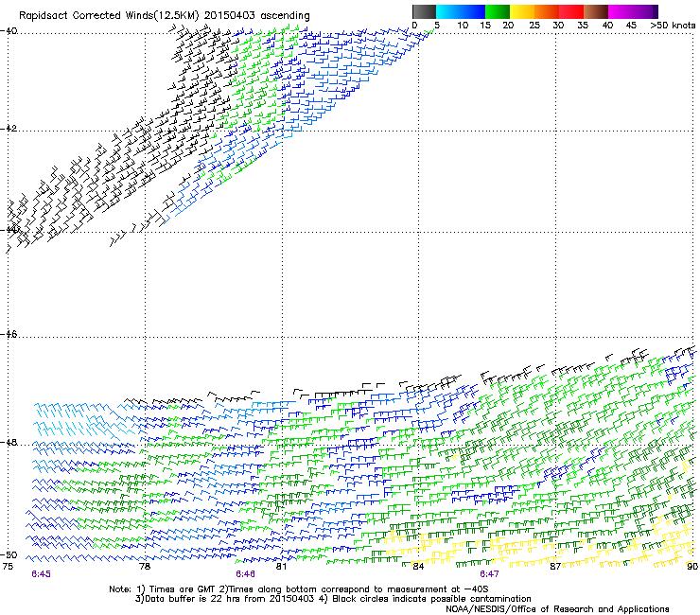Click the purple time marker '6:46'

point(246,574)
